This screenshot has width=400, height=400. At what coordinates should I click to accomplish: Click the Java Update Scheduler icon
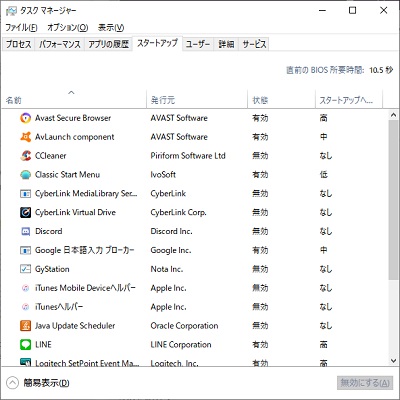[25, 326]
